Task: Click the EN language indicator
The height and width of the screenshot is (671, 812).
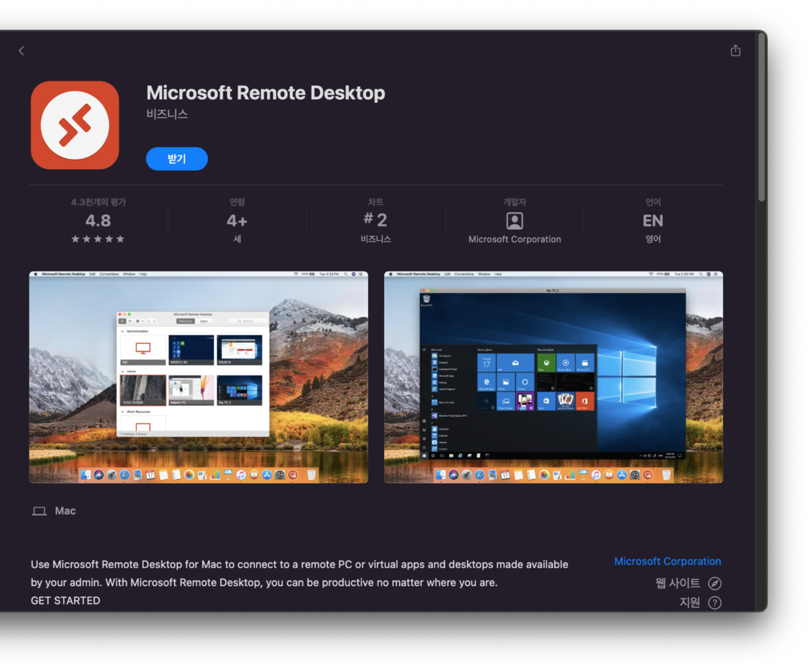Action: [653, 221]
